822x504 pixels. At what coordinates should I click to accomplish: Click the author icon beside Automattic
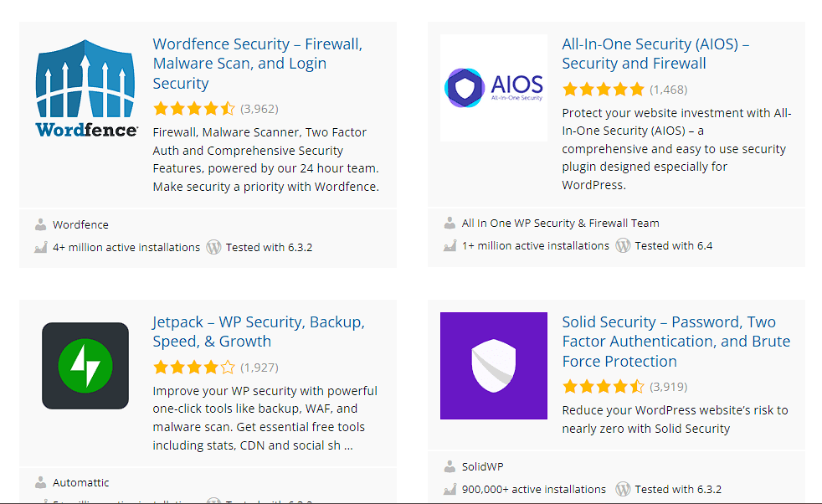click(x=40, y=482)
